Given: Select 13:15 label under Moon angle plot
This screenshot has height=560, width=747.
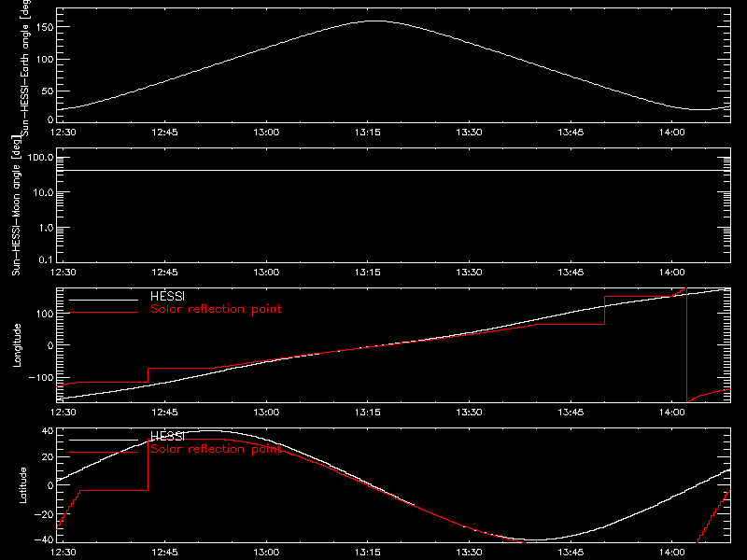Looking at the screenshot, I should (368, 273).
